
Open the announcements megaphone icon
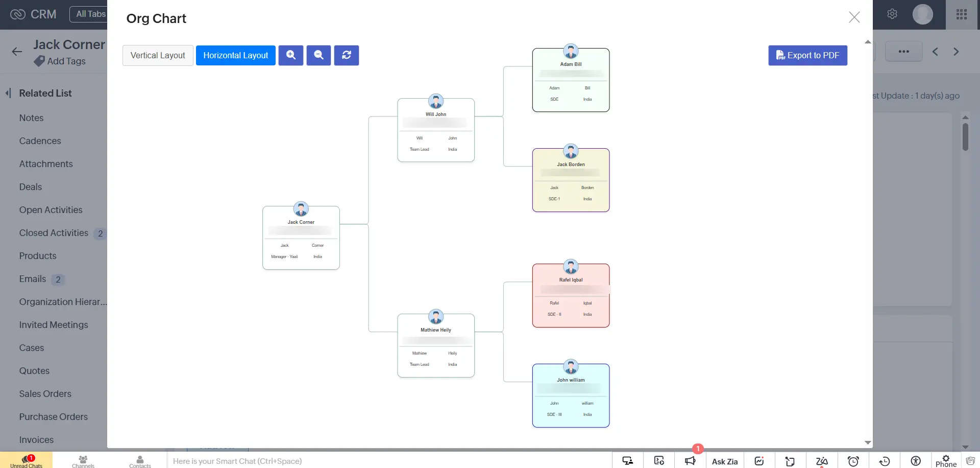pyautogui.click(x=690, y=461)
